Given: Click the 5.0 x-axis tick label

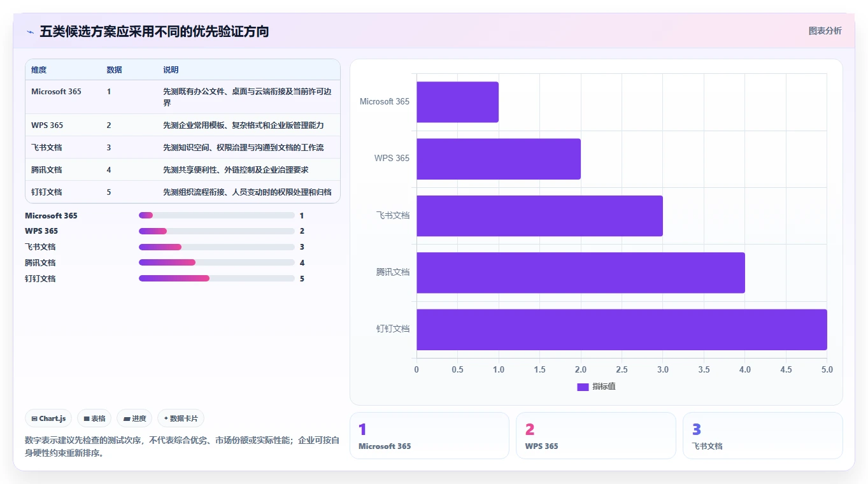Looking at the screenshot, I should click(x=827, y=369).
